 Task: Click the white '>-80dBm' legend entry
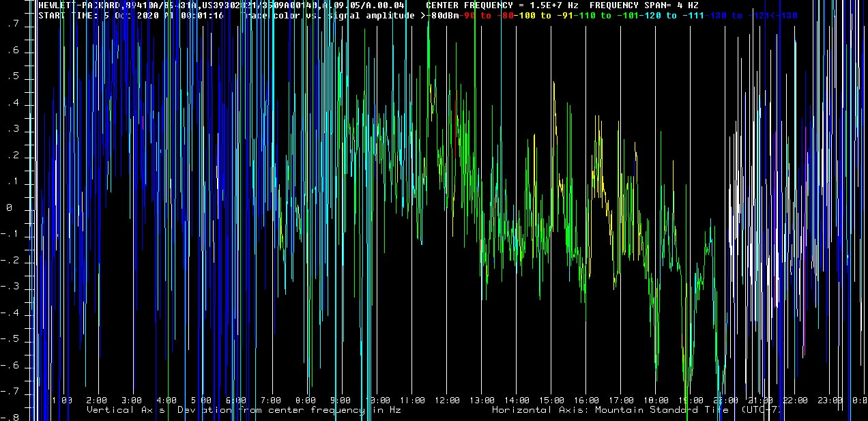(x=439, y=15)
